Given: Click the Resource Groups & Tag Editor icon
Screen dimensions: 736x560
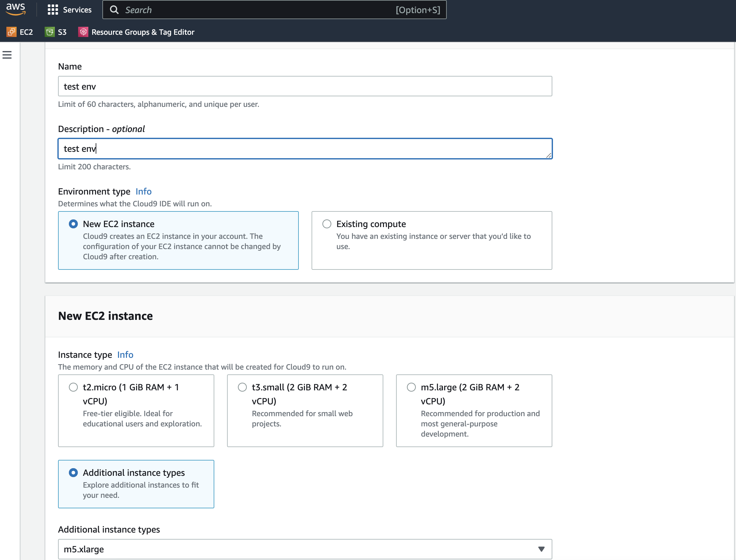Looking at the screenshot, I should point(83,32).
